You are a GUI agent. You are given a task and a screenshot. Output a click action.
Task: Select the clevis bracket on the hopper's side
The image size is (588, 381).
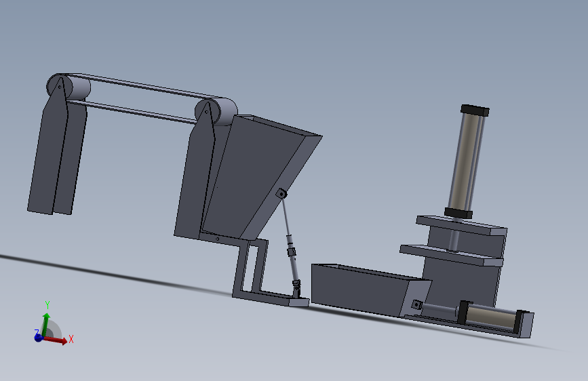click(x=281, y=193)
